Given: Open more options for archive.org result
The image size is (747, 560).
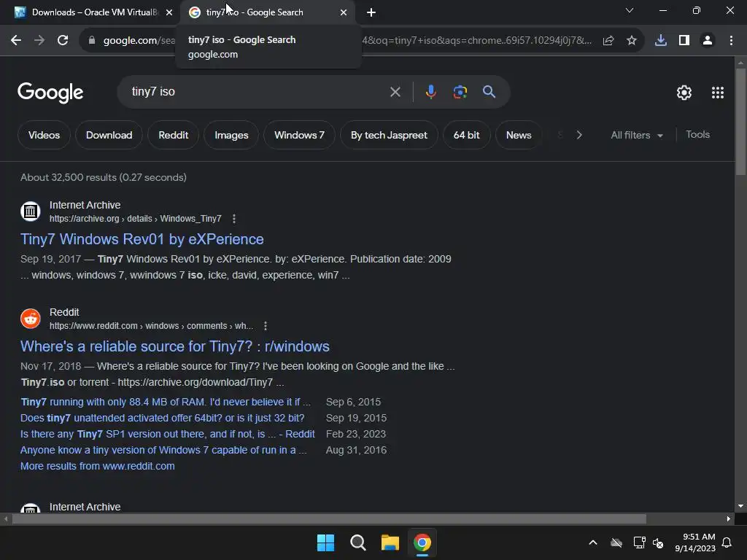Looking at the screenshot, I should [234, 219].
